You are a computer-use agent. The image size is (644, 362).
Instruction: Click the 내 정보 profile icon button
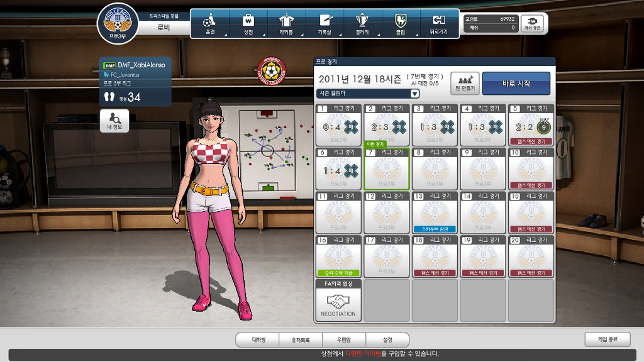click(114, 120)
